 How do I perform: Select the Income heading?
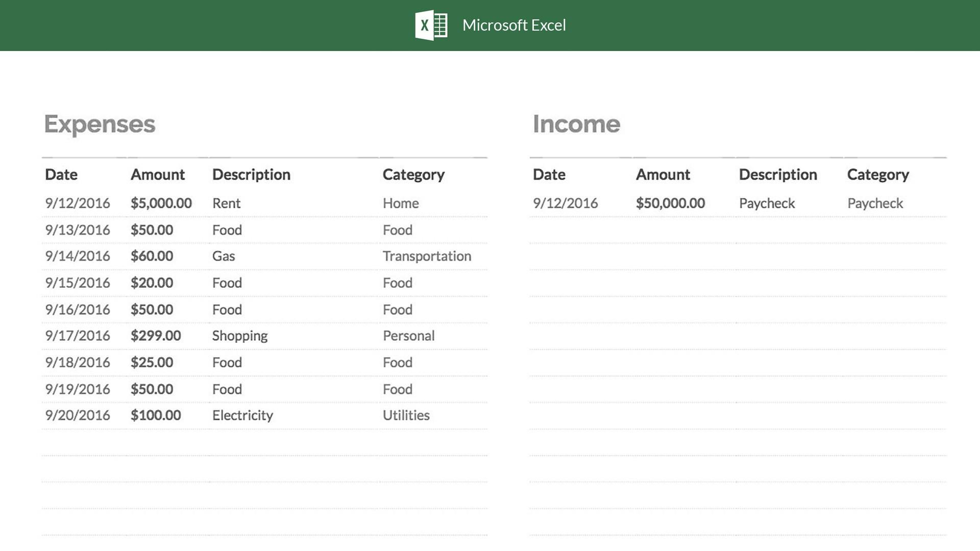click(x=576, y=124)
